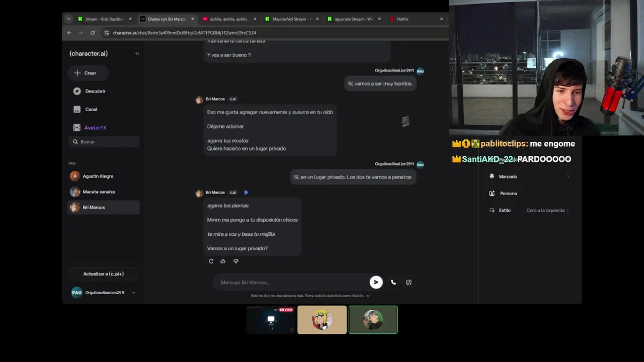
Task: Select the green-bordered participant thumbnail
Action: point(373,320)
